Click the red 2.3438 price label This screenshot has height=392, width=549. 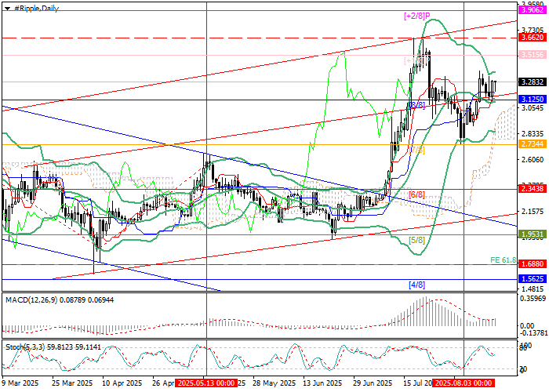(531, 188)
